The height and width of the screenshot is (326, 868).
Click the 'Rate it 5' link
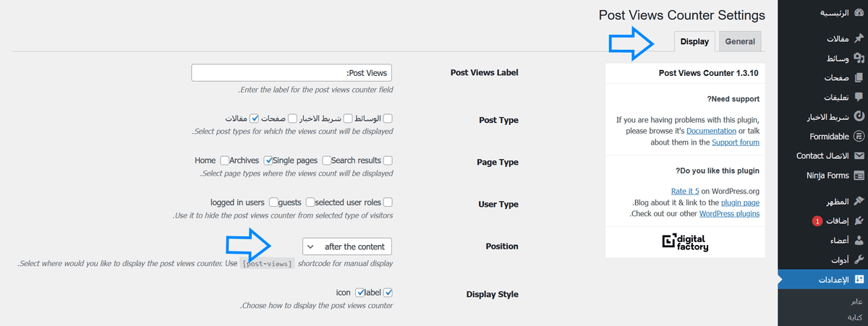[x=684, y=192]
